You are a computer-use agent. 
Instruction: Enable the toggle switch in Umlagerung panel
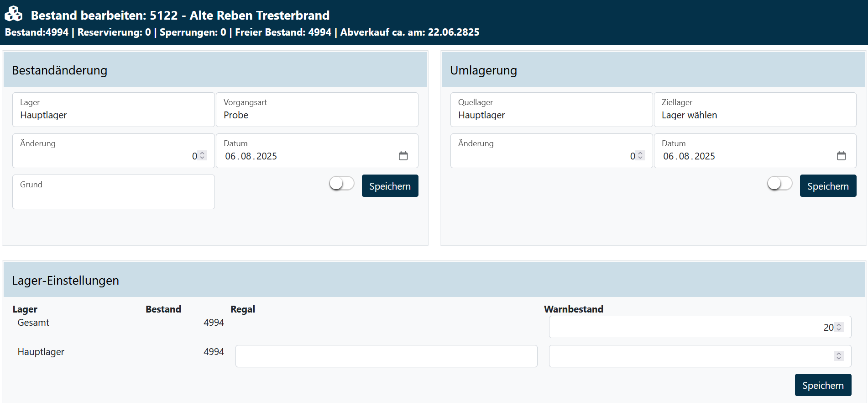(779, 184)
